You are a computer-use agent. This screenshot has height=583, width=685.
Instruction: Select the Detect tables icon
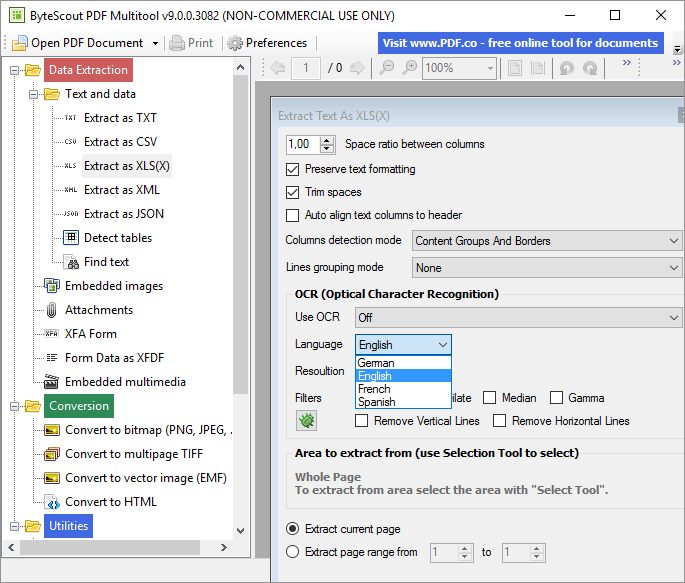pos(71,238)
